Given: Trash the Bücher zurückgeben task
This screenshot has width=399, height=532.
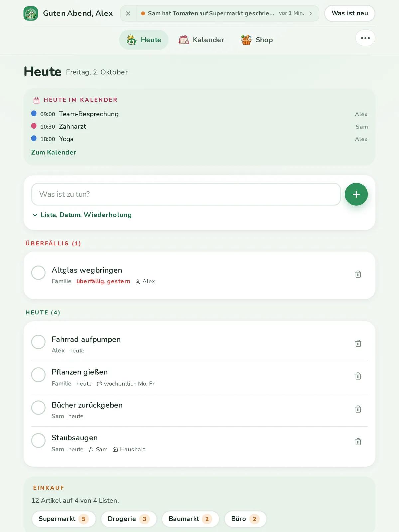Looking at the screenshot, I should (358, 409).
